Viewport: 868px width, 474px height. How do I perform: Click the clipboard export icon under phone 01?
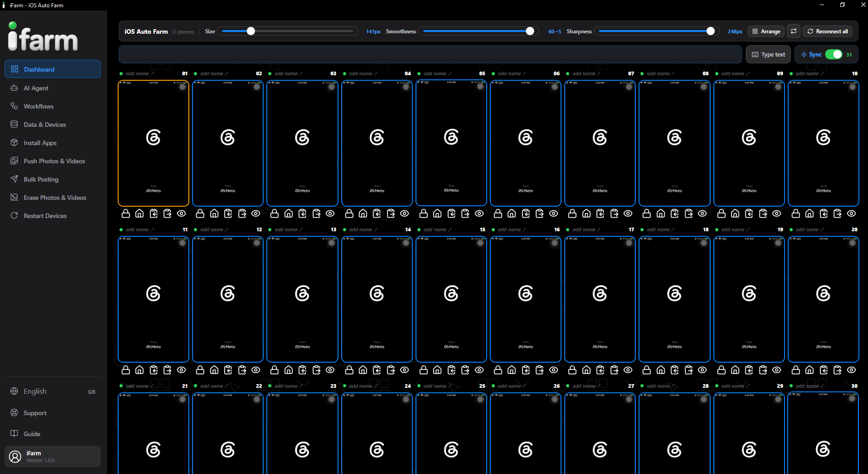[167, 214]
